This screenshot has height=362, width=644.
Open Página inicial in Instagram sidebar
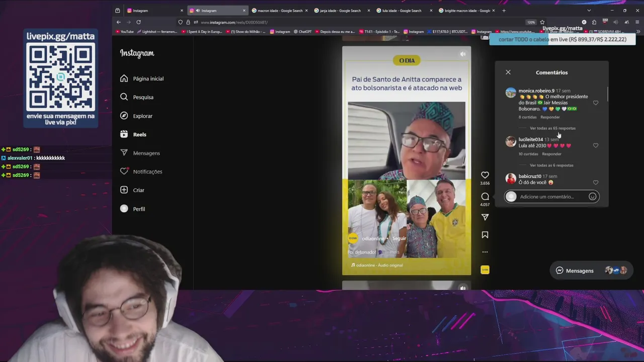click(142, 78)
